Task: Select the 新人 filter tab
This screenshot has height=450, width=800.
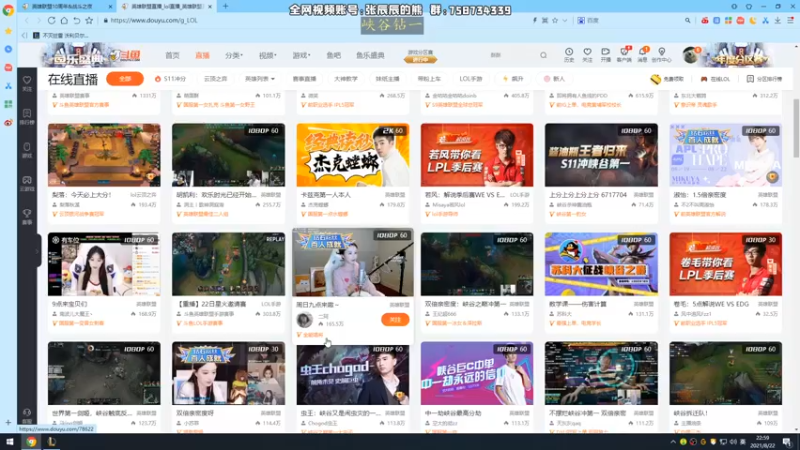Action: point(555,79)
